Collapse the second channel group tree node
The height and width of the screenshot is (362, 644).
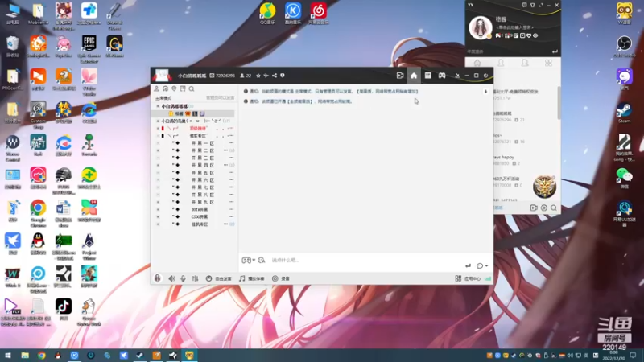pyautogui.click(x=158, y=121)
